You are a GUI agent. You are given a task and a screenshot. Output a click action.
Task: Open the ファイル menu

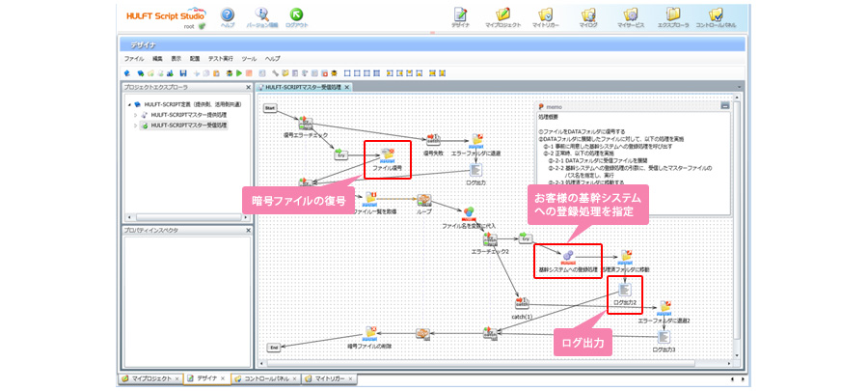pyautogui.click(x=133, y=59)
